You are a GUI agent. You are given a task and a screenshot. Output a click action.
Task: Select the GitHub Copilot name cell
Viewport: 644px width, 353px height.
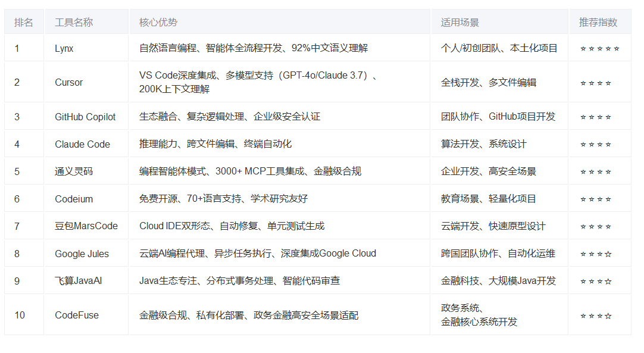pyautogui.click(x=86, y=117)
